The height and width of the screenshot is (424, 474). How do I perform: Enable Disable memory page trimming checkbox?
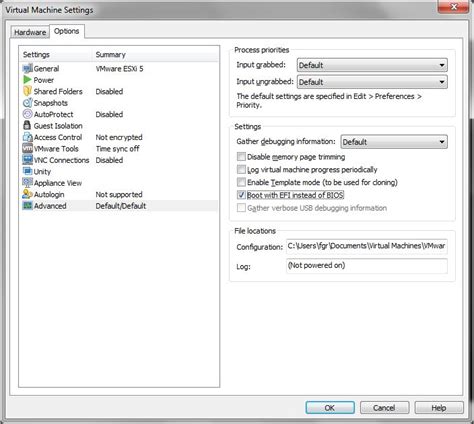pyautogui.click(x=241, y=157)
